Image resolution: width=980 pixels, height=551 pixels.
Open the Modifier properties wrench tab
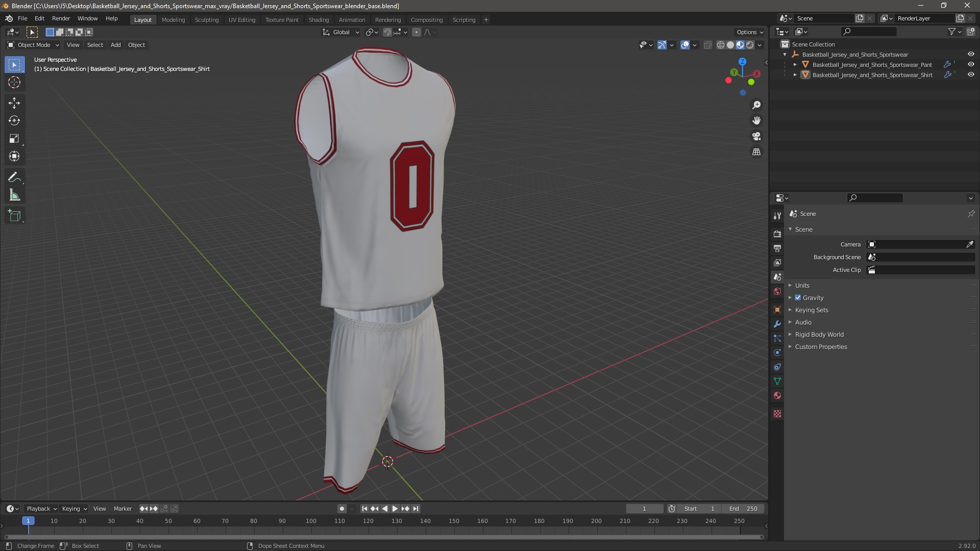(777, 324)
